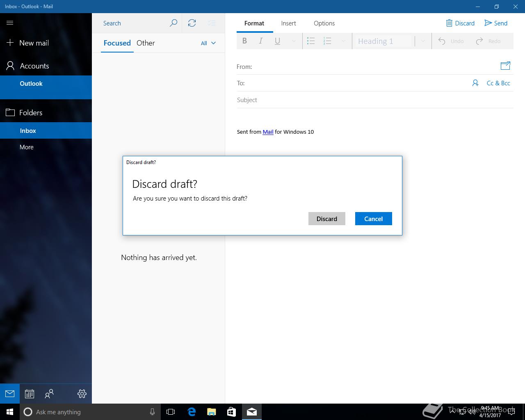525x420 pixels.
Task: Open the Mail hyperlink in signature
Action: coord(268,132)
